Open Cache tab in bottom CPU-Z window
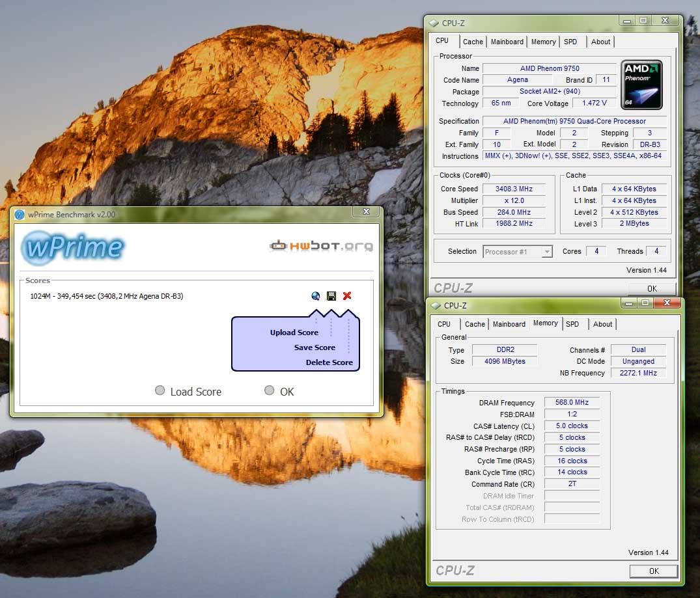This screenshot has width=700, height=598. pyautogui.click(x=475, y=324)
